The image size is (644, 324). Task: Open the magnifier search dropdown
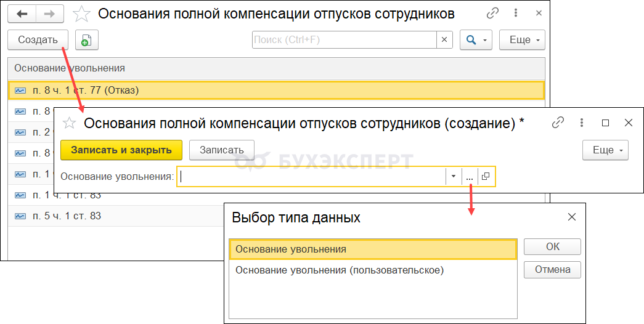click(x=476, y=40)
